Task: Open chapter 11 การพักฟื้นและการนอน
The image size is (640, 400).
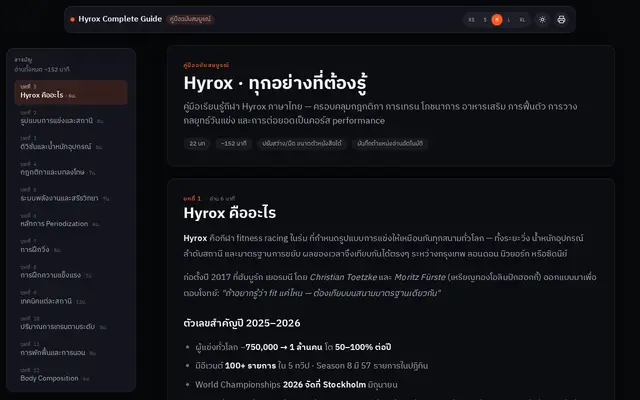Action: (x=71, y=349)
